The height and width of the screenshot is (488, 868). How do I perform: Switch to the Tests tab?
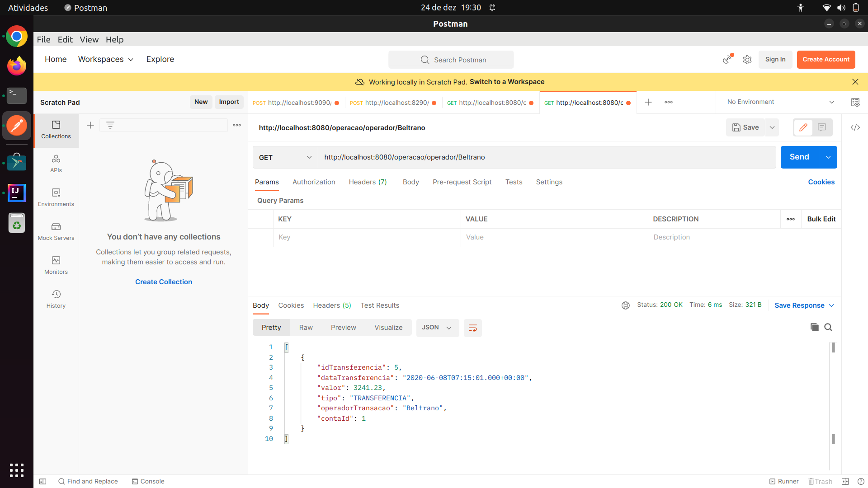(514, 182)
